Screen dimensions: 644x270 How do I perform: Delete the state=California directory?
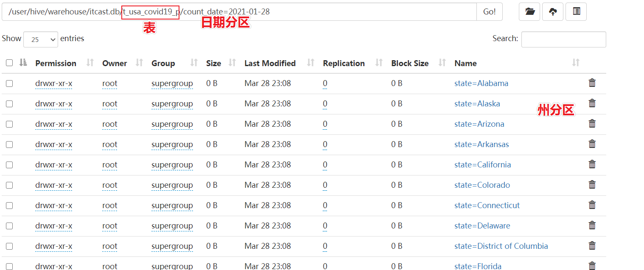[x=592, y=164]
